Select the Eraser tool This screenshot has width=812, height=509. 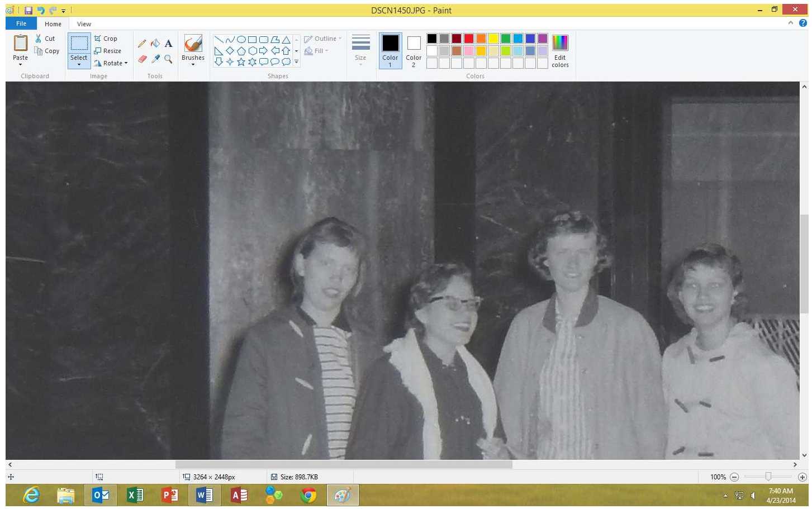(142, 59)
